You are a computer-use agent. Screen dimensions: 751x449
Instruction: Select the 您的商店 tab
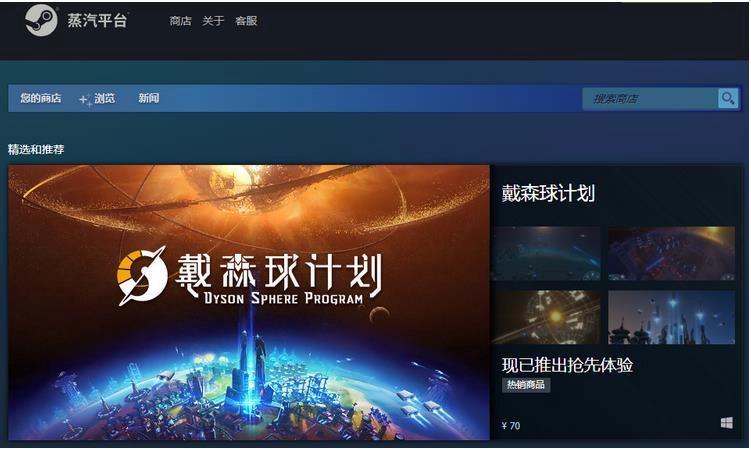[40, 98]
